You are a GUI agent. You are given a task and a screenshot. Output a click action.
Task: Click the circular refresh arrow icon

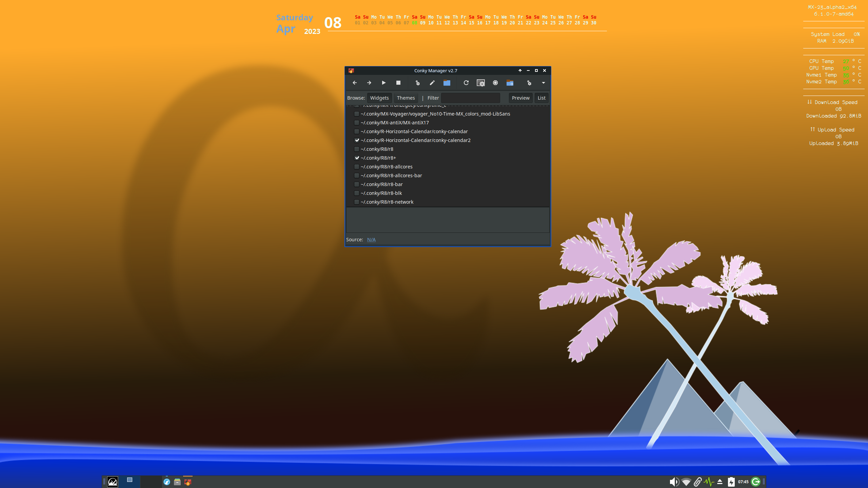click(466, 83)
